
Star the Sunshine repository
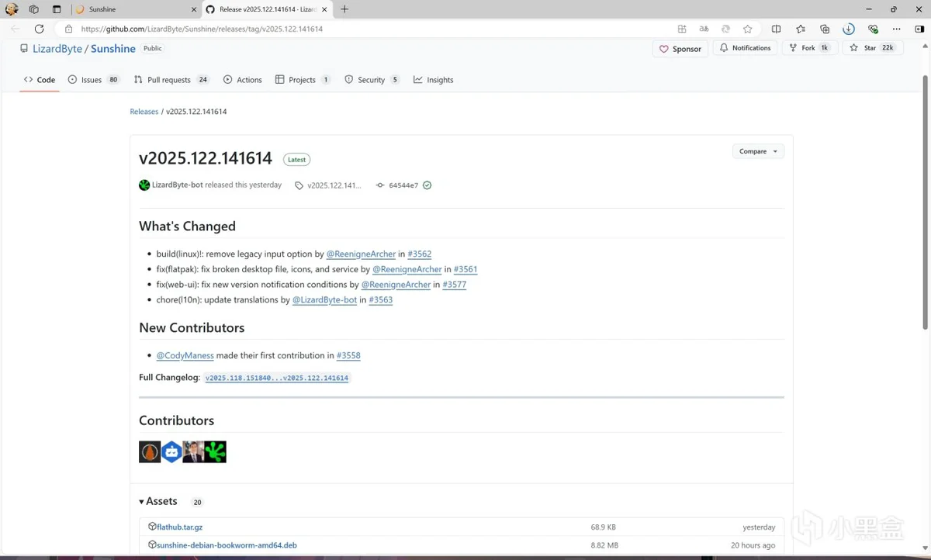tap(870, 48)
